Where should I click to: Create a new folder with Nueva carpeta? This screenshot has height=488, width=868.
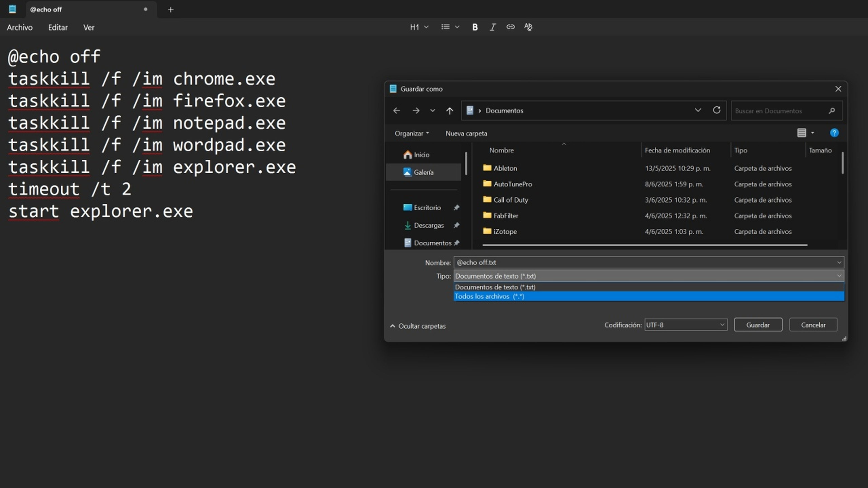coord(466,133)
